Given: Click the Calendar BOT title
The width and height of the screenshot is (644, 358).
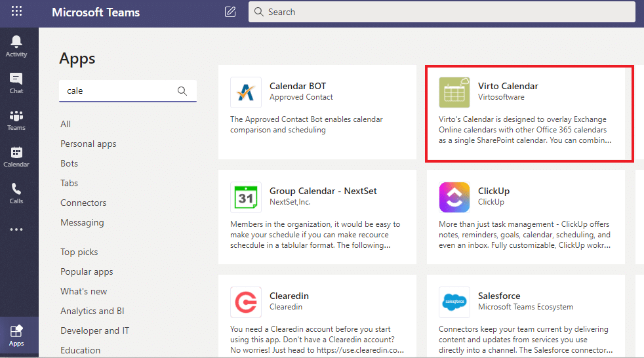Looking at the screenshot, I should tap(298, 86).
